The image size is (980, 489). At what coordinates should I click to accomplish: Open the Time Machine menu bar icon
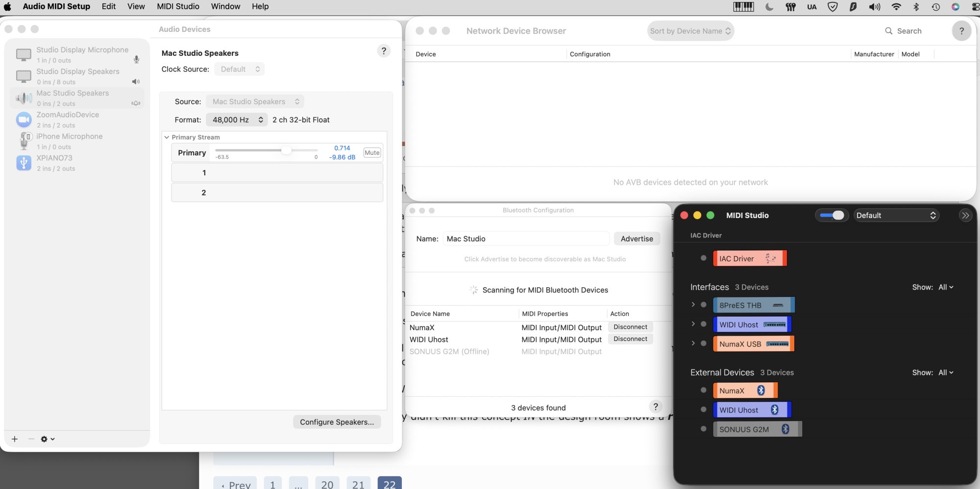point(936,7)
